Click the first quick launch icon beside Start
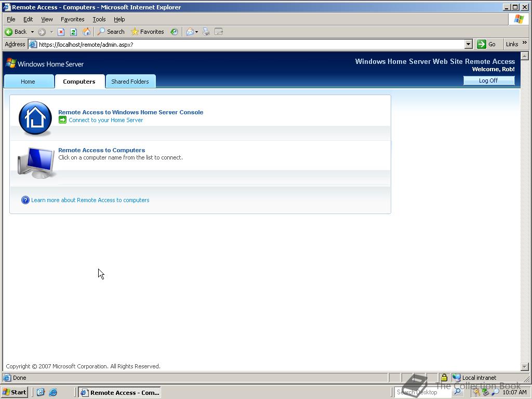This screenshot has height=399, width=532. point(41,392)
